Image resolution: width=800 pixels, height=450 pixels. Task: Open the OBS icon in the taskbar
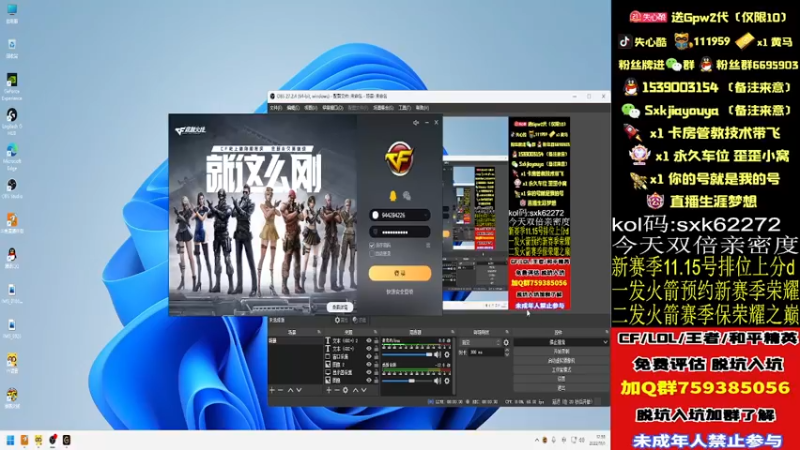click(x=53, y=440)
